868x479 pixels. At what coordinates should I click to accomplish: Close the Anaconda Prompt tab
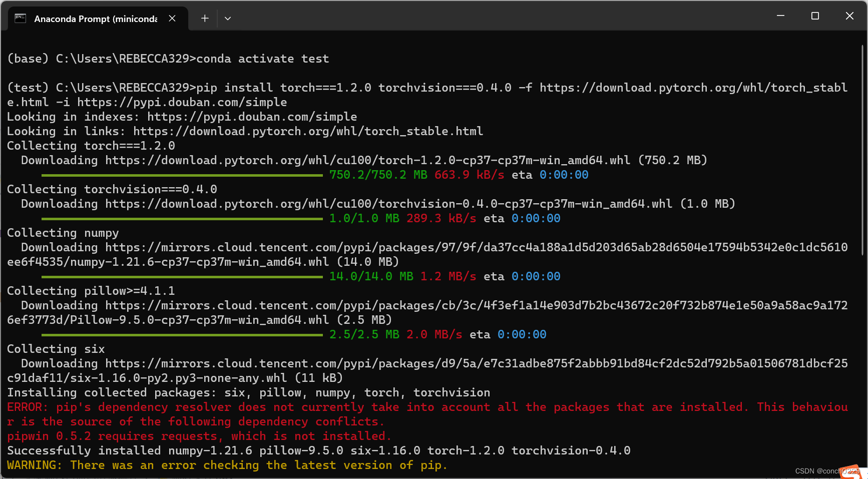172,18
